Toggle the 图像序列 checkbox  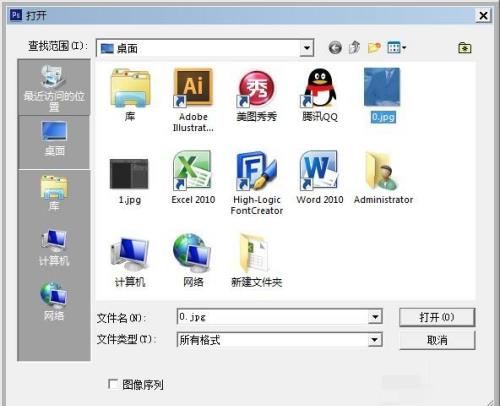(x=113, y=384)
